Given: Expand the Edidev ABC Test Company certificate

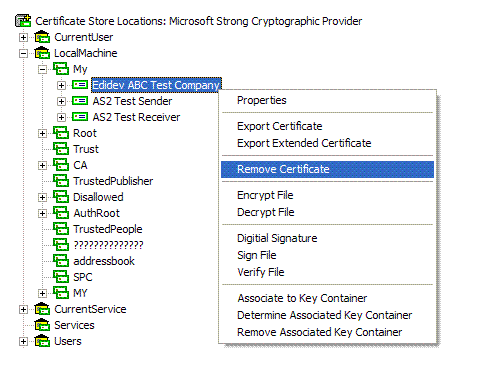Looking at the screenshot, I should click(61, 85).
